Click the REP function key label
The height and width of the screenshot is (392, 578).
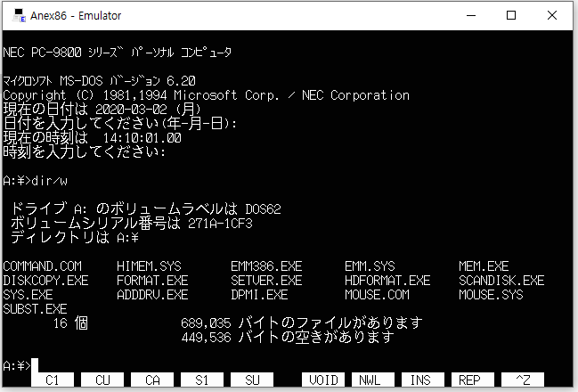coord(473,380)
